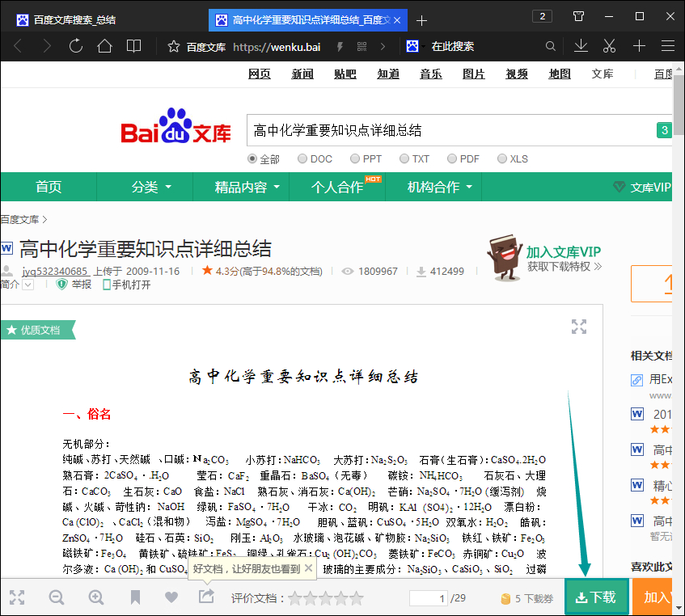Zoom in on the document preview
This screenshot has width=685, height=616.
(x=95, y=597)
